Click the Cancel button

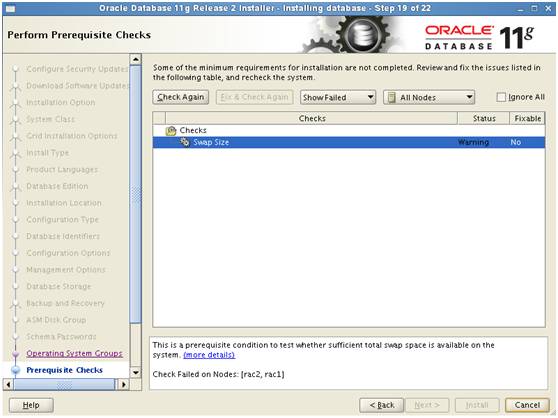pyautogui.click(x=527, y=405)
